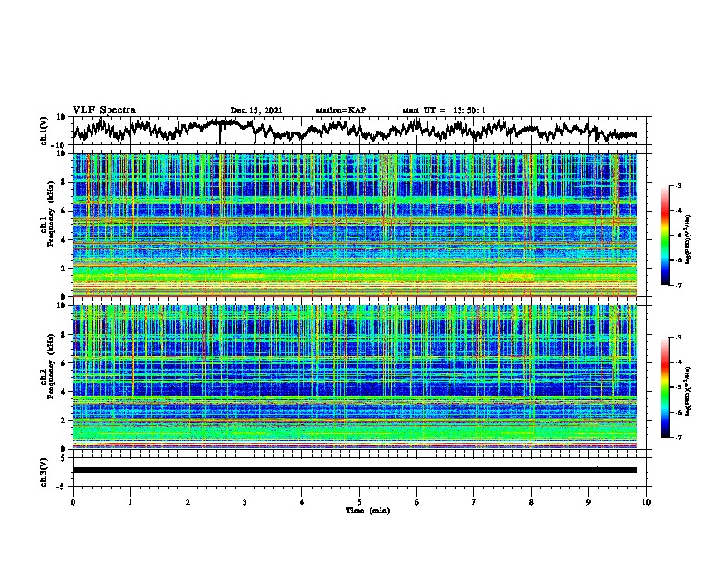Click the 'ch.3(V)' axis label
Screen dimensions: 728x563
pos(44,472)
